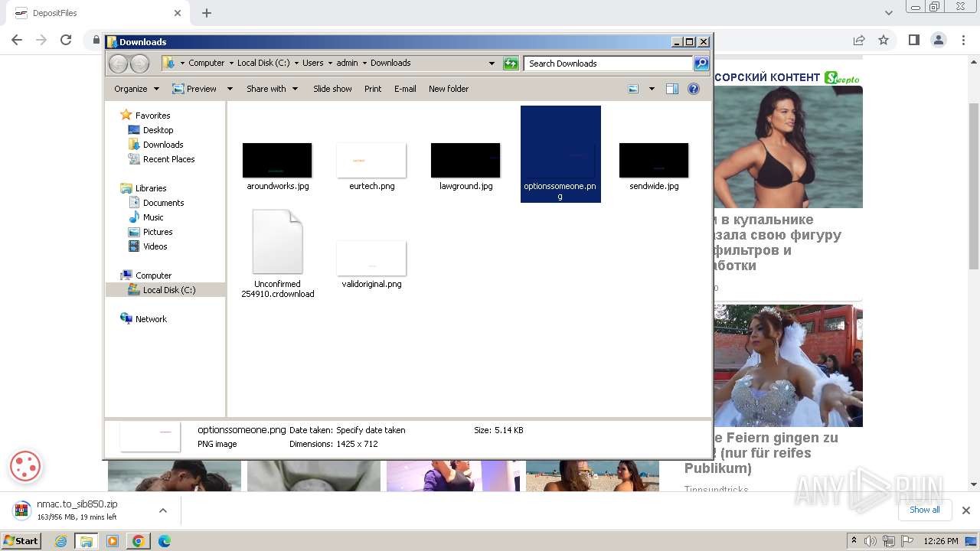Close the DepositFiles tab

[178, 13]
